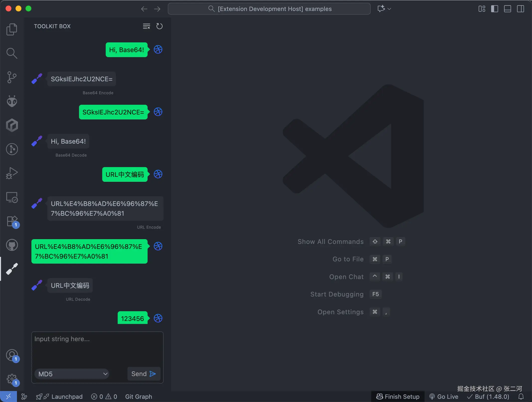Open Extensions view with badge
The image size is (532, 402).
coord(12,221)
